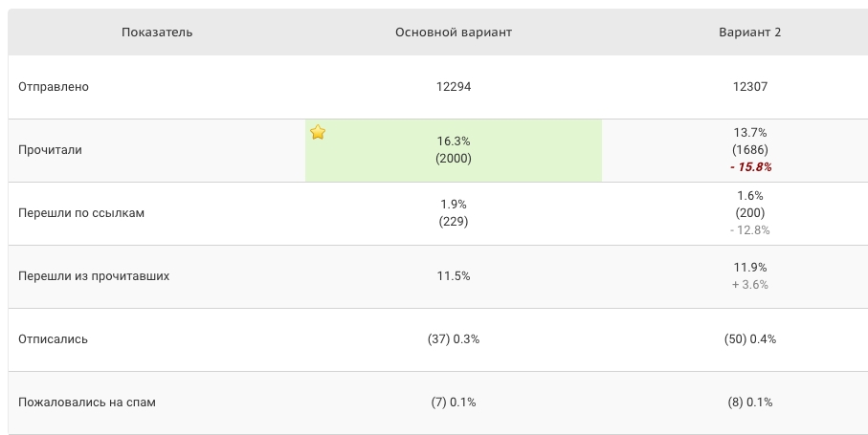
Task: Select the Отписались row label
Action: [x=53, y=338]
